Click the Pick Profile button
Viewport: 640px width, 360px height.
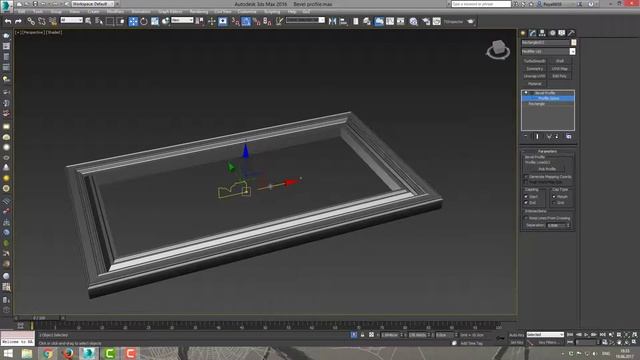[547, 169]
